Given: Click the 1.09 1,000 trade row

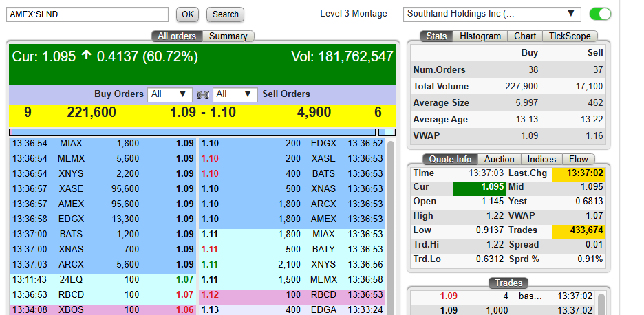Looking at the screenshot, I should (x=504, y=310).
